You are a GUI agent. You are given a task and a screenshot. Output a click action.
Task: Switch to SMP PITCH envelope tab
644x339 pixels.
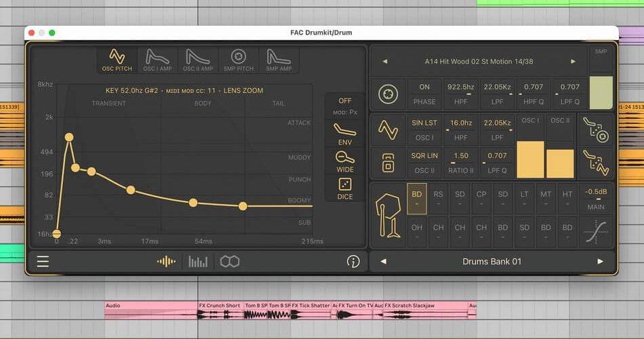[238, 60]
